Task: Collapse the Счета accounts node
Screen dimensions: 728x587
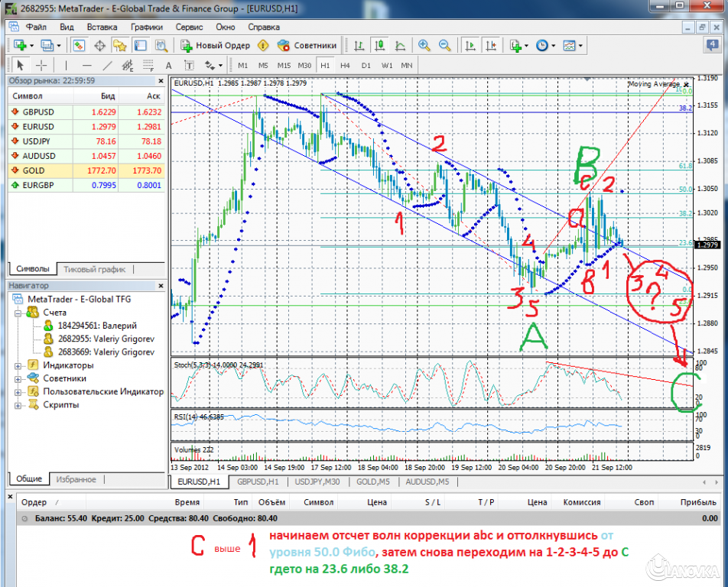Action: (x=18, y=313)
